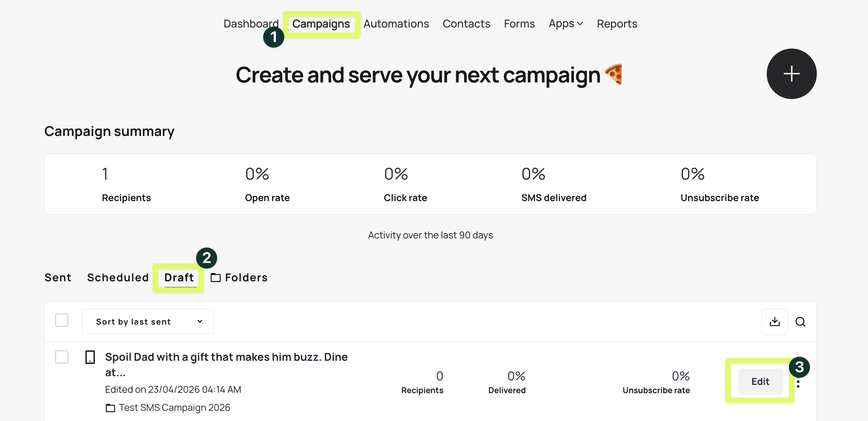
Task: Open the Spoil Dad campaign title link
Action: (226, 357)
